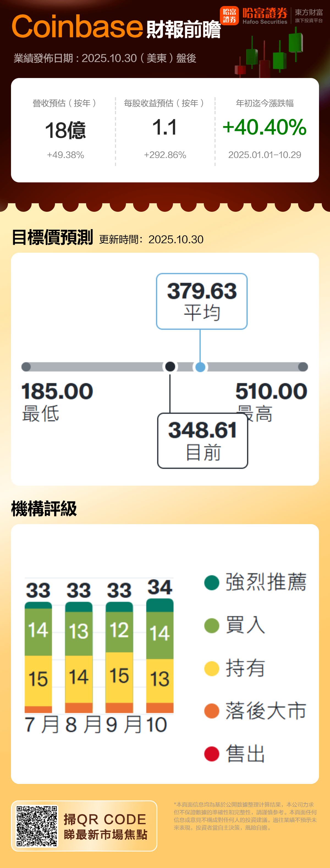Click the yellow 持有 legend dot
330x868 pixels.
pos(211,669)
